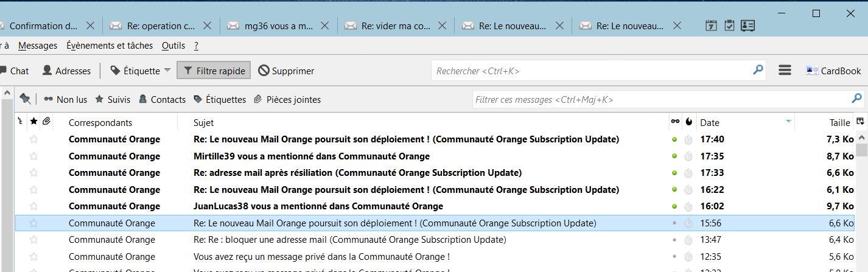868x272 pixels.
Task: Toggle read status of the 17:40 message
Action: pyautogui.click(x=674, y=139)
